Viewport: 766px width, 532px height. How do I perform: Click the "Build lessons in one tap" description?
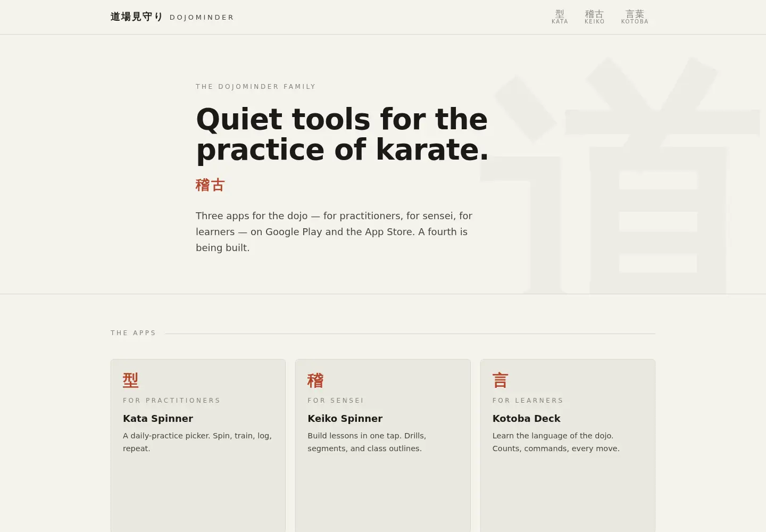(x=367, y=442)
